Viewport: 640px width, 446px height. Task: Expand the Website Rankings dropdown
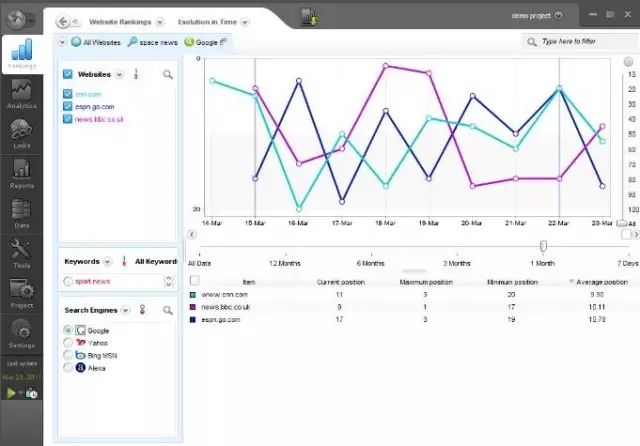[160, 22]
